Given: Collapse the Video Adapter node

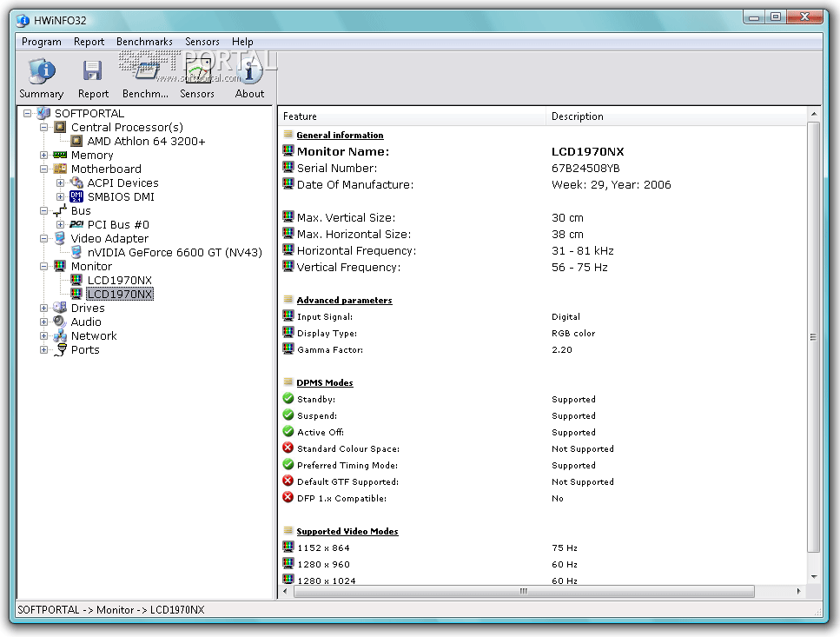Looking at the screenshot, I should 44,238.
